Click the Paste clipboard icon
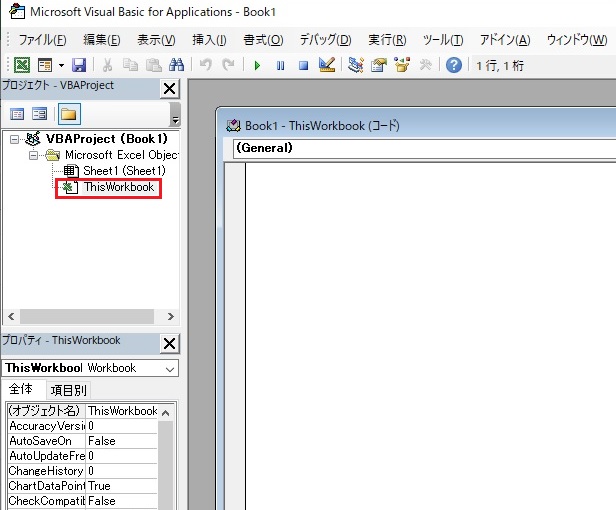This screenshot has width=616, height=510. [x=154, y=65]
